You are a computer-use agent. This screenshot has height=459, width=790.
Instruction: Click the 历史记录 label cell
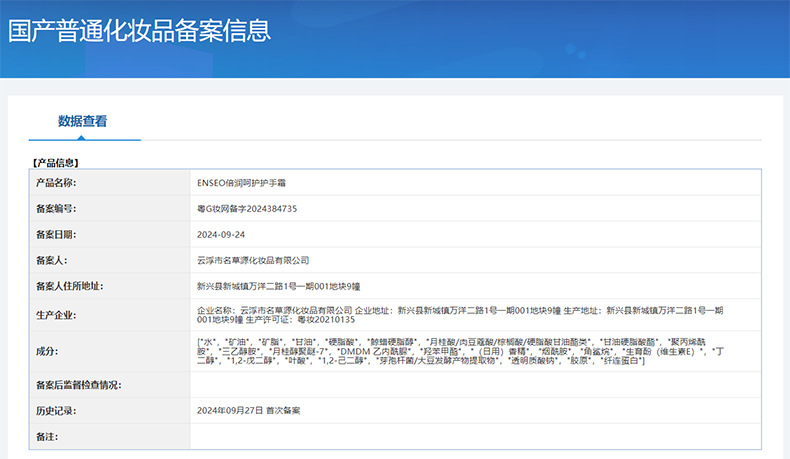(110, 411)
